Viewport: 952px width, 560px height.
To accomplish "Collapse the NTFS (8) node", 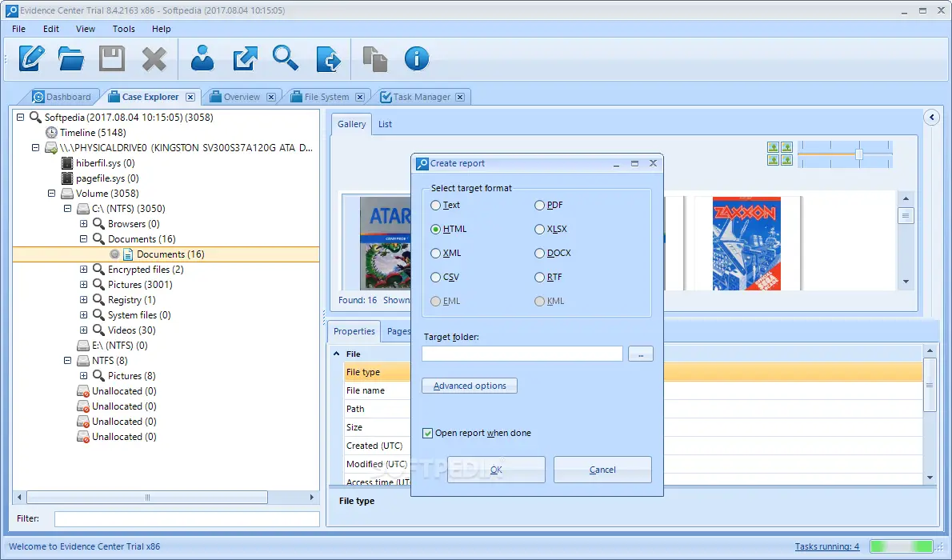I will (x=67, y=360).
